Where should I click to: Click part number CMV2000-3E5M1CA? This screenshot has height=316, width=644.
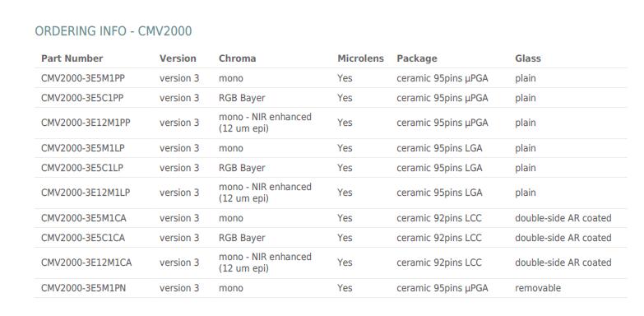point(83,218)
